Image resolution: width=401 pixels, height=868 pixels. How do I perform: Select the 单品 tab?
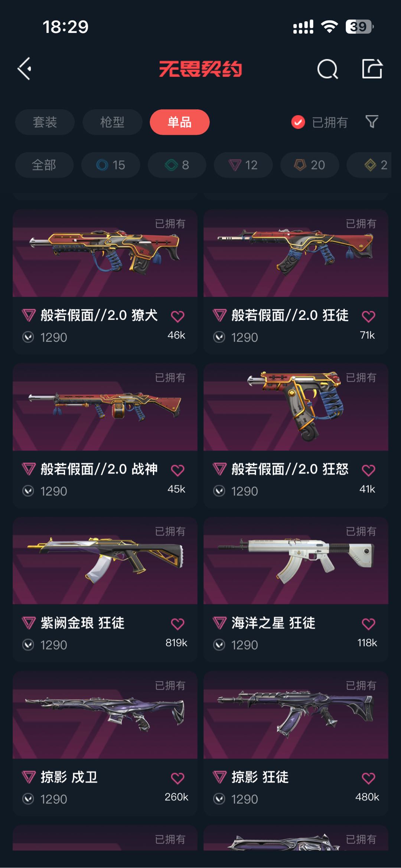[x=180, y=122]
